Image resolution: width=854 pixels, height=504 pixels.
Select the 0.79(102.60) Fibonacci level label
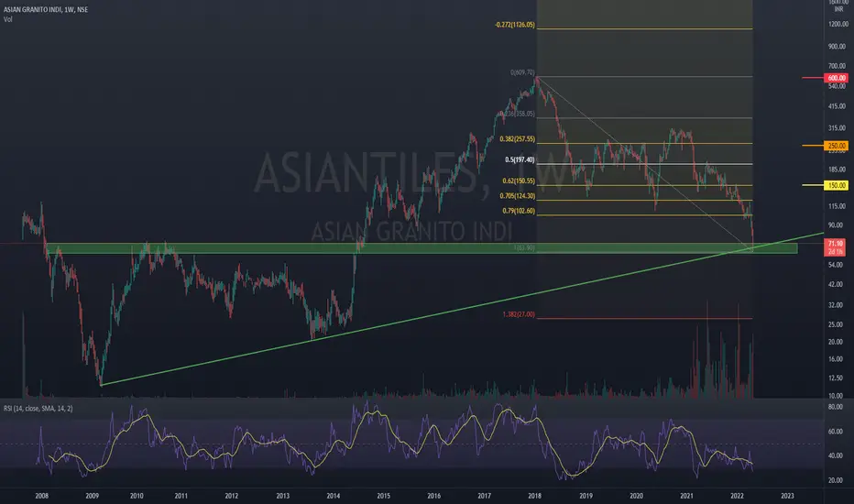519,211
